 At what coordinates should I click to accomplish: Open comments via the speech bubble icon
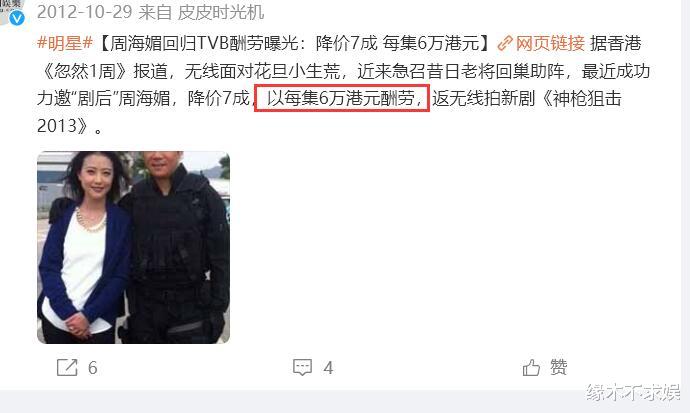(302, 367)
